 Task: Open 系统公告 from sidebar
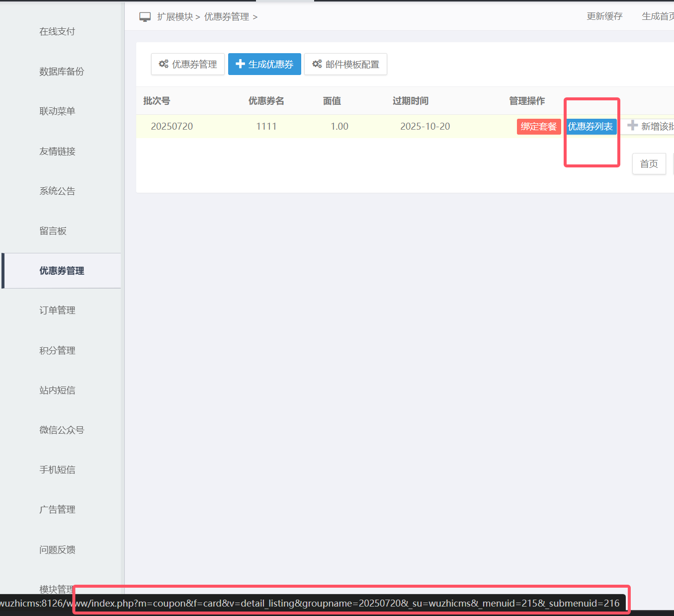click(x=57, y=191)
